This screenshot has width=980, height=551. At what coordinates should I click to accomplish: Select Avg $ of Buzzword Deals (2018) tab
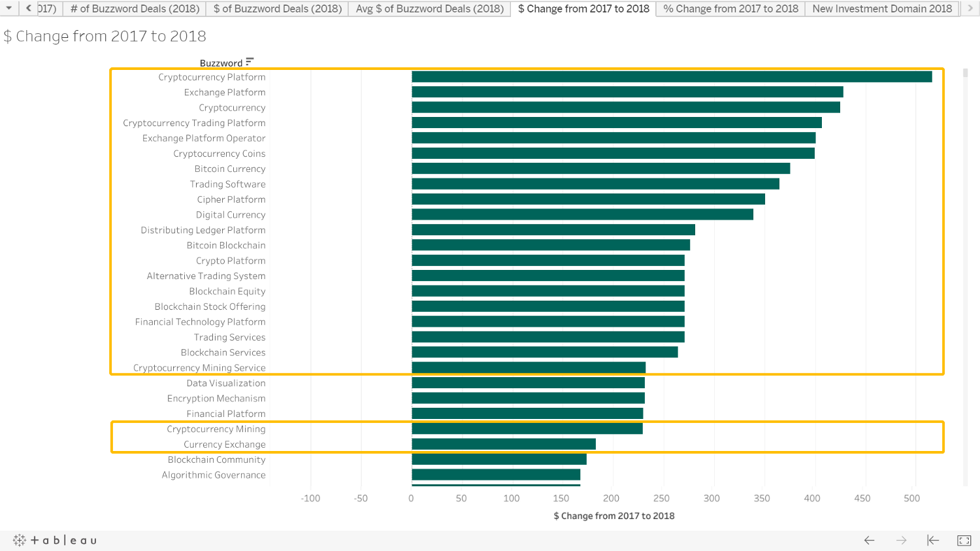tap(430, 8)
